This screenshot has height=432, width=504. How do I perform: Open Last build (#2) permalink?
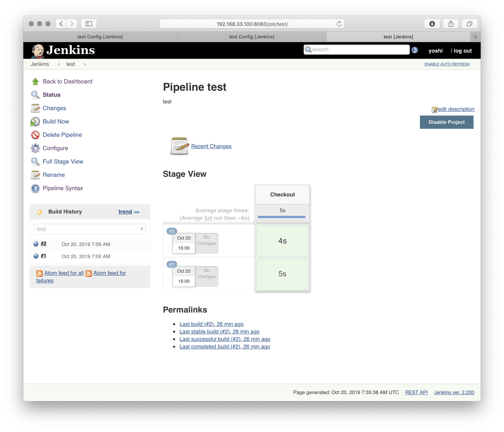point(211,324)
